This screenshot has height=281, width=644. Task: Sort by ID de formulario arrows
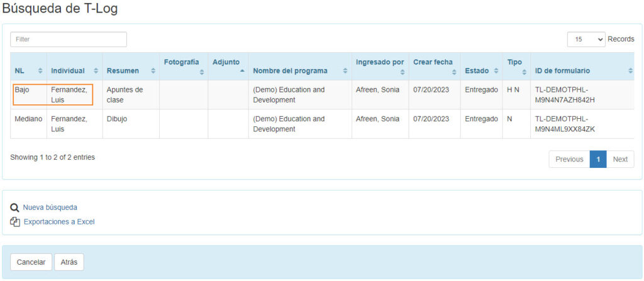(630, 70)
